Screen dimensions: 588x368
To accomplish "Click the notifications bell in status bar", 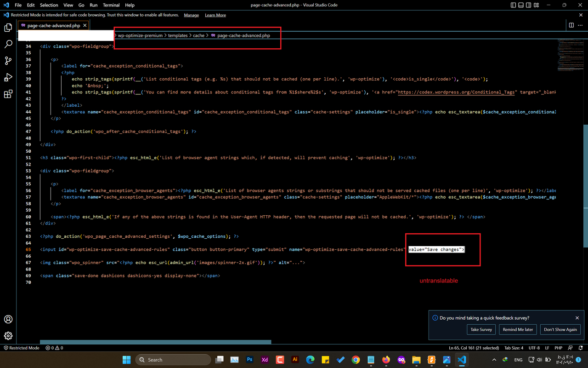I will pos(582,348).
